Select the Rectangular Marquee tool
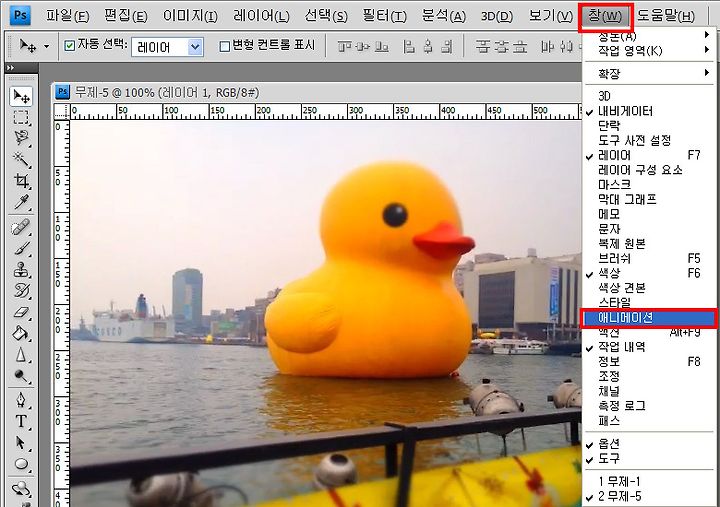The image size is (720, 507). click(21, 118)
